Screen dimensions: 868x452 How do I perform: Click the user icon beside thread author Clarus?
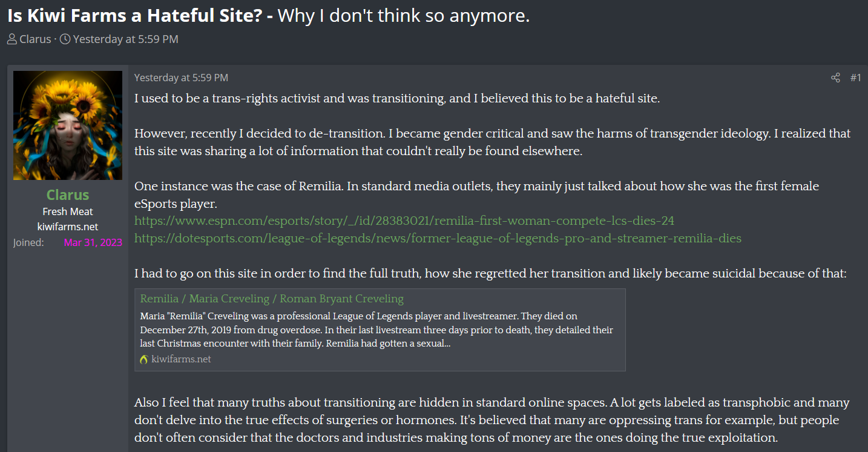[x=12, y=39]
